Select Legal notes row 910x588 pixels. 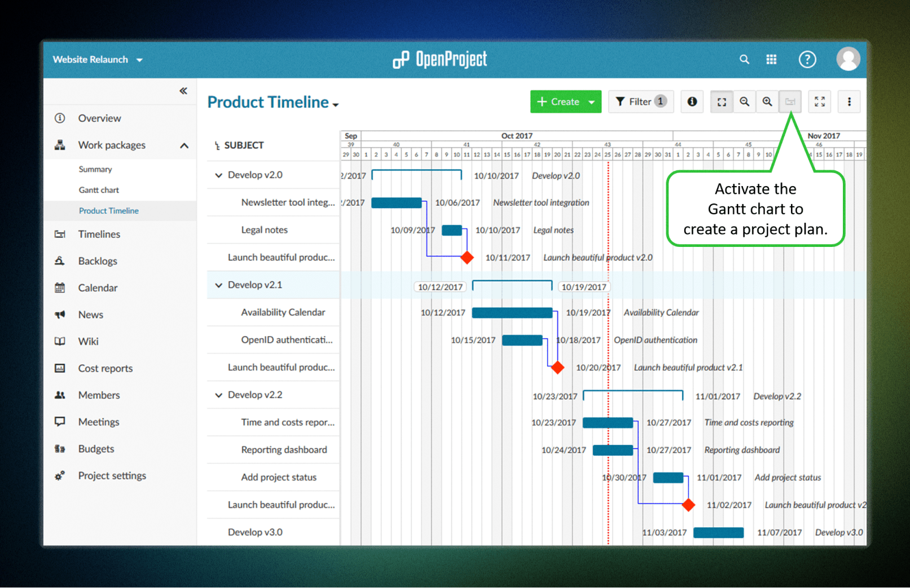(274, 230)
